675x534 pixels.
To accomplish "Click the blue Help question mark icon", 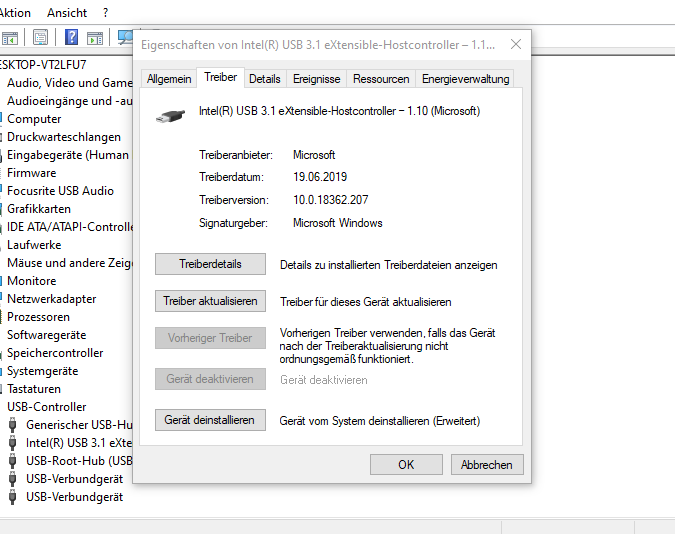I will [71, 37].
